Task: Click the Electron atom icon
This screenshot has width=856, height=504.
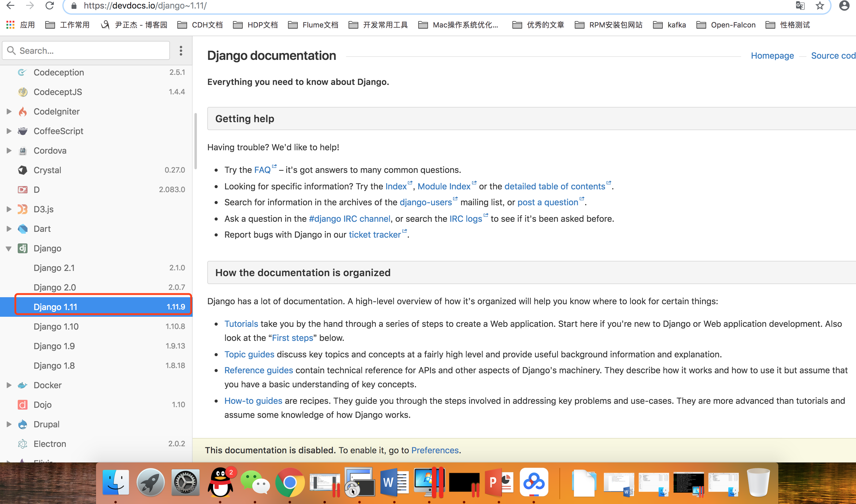Action: tap(22, 444)
